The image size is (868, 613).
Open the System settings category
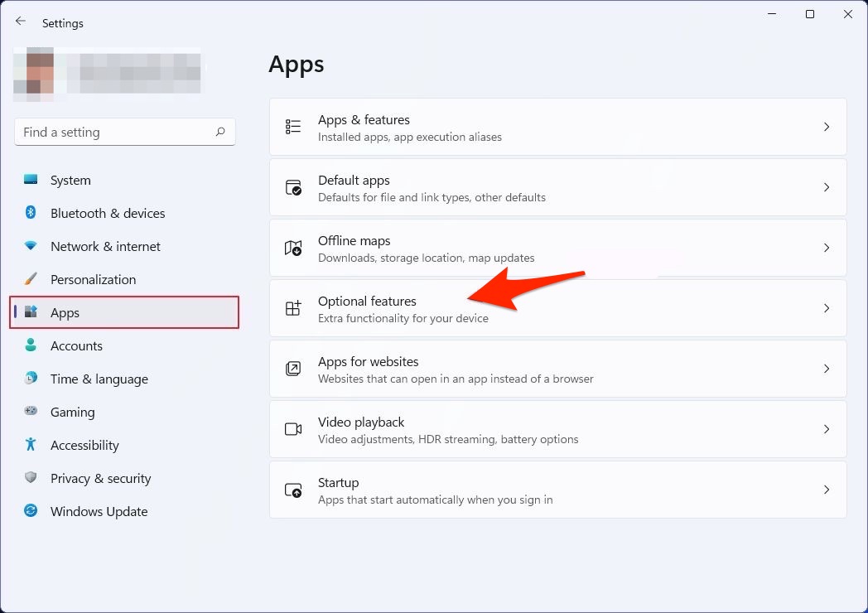coord(70,181)
